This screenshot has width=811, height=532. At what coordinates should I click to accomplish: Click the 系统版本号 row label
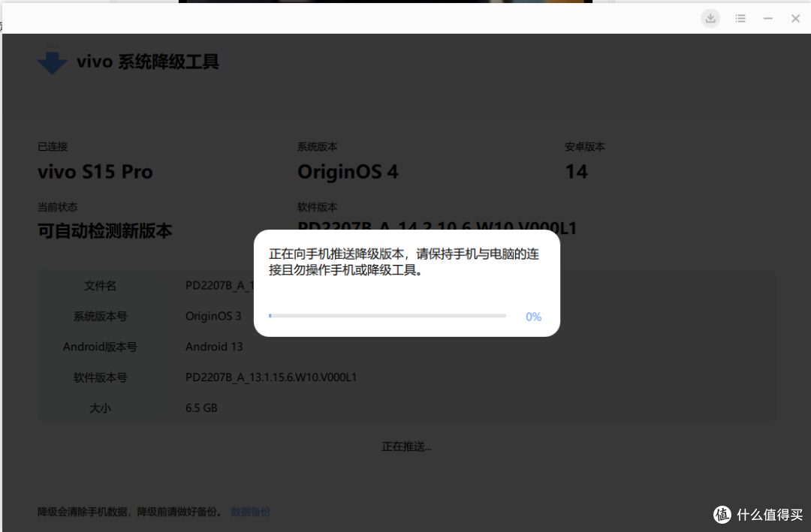100,316
